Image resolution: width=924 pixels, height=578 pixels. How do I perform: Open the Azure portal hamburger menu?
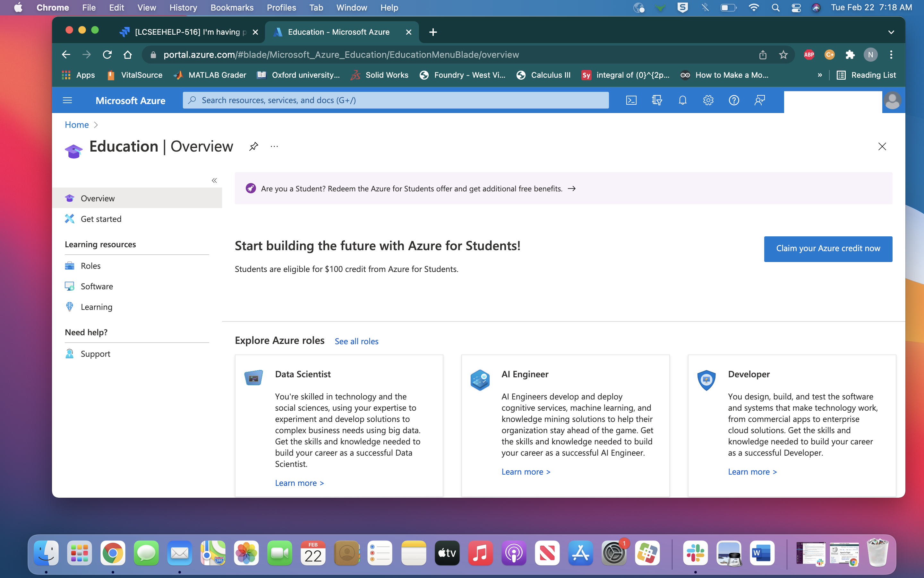click(x=67, y=100)
